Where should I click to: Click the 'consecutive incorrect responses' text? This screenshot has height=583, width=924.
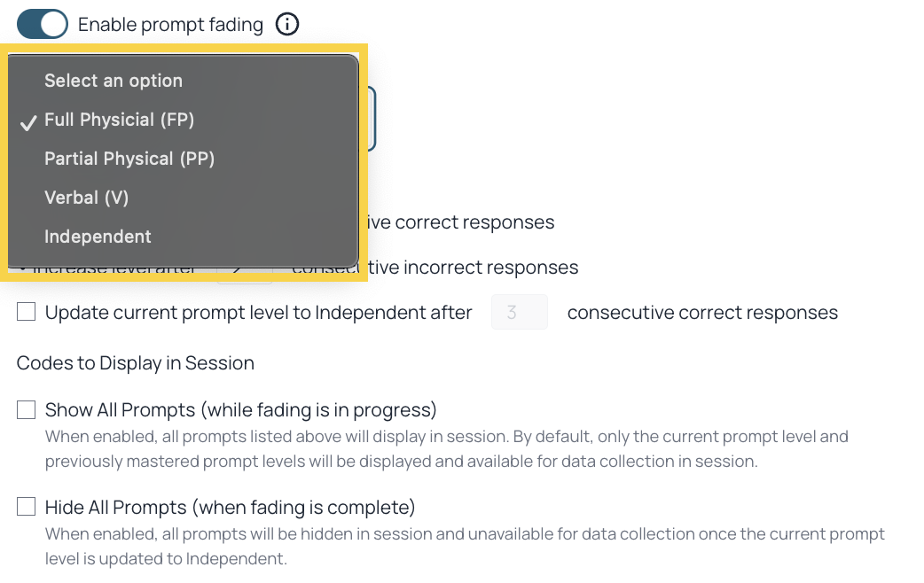[435, 268]
